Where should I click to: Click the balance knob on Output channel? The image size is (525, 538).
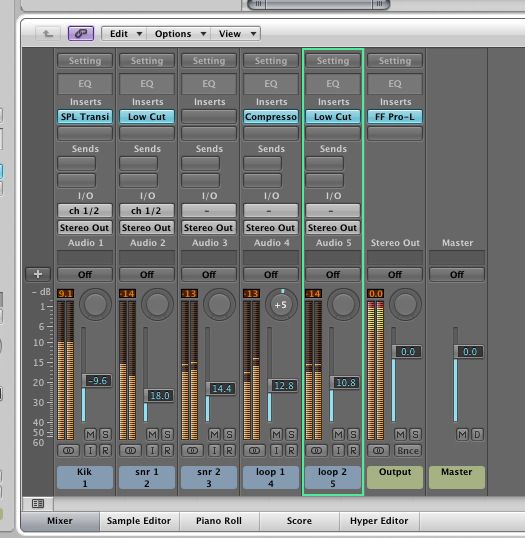point(405,304)
